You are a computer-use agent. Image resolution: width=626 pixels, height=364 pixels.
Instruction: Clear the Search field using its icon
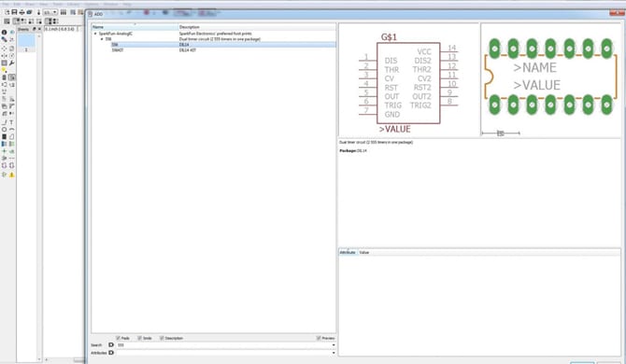[x=111, y=344]
